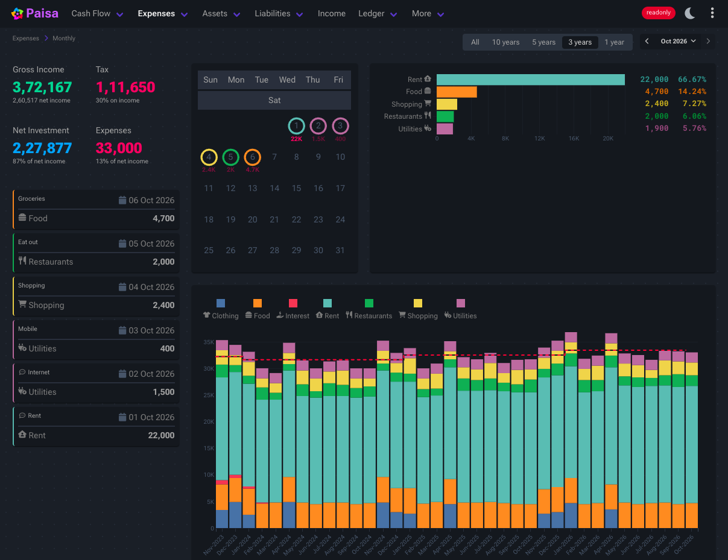Select calendar day 4 circle
This screenshot has width=728, height=560.
(209, 157)
